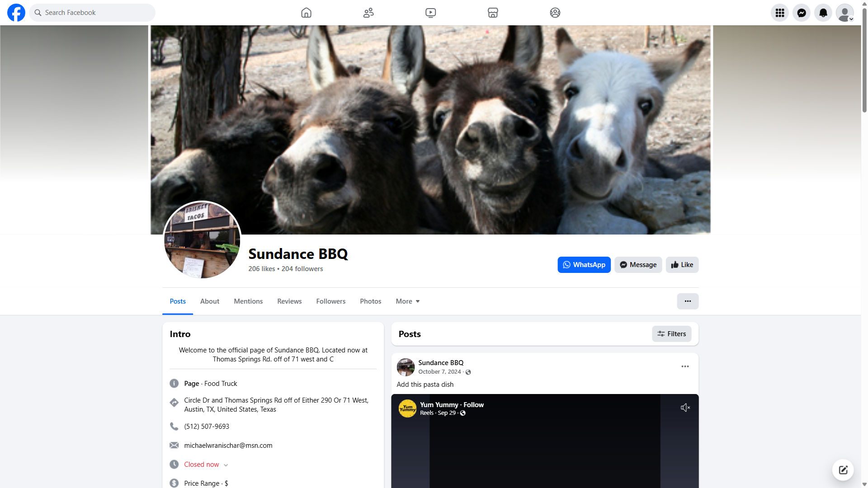This screenshot has height=488, width=868.
Task: Expand Closed now hours chevron
Action: point(226,465)
